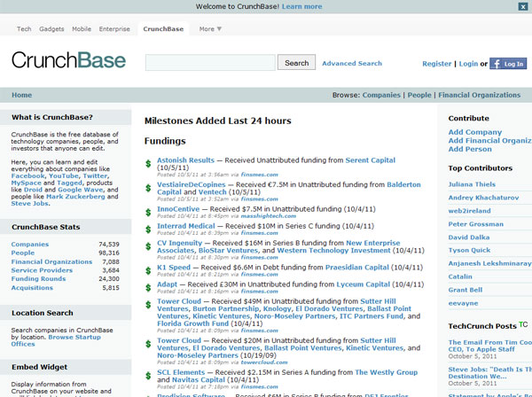The height and width of the screenshot is (397, 532).
Task: Click the dollar icon beside K1 Speed
Action: point(148,271)
